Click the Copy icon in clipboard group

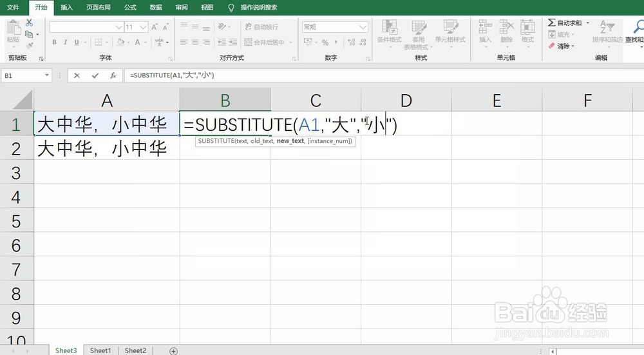tap(29, 34)
